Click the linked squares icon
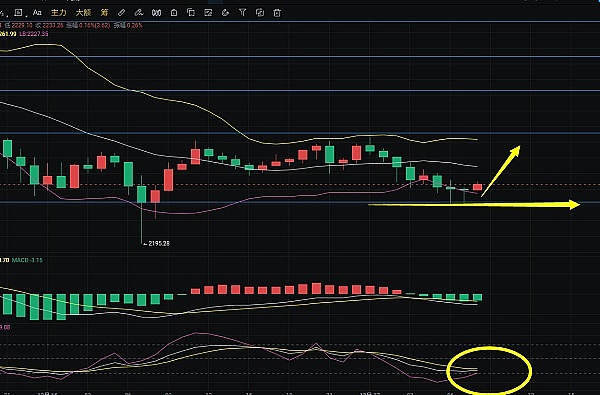Image resolution: width=600 pixels, height=395 pixels. [x=260, y=13]
